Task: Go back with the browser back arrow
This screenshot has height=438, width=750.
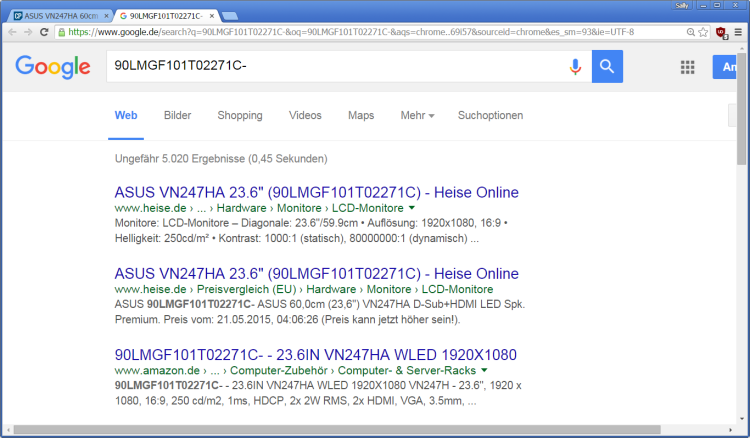Action: [11, 32]
